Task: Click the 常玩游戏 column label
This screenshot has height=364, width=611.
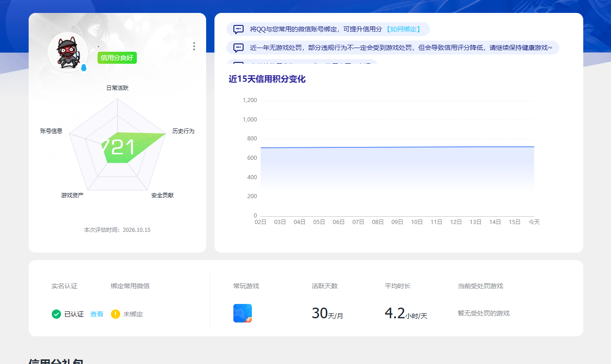Action: click(246, 286)
